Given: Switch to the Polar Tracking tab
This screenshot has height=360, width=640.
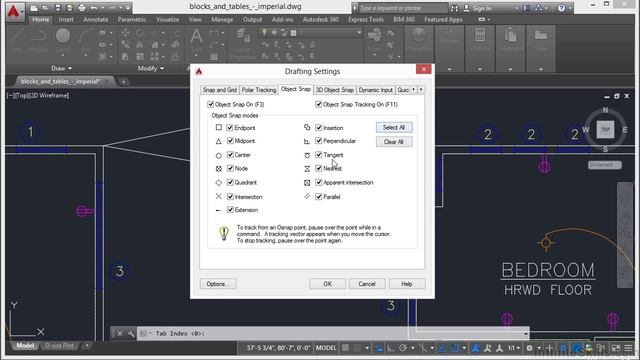Looking at the screenshot, I should pos(259,90).
